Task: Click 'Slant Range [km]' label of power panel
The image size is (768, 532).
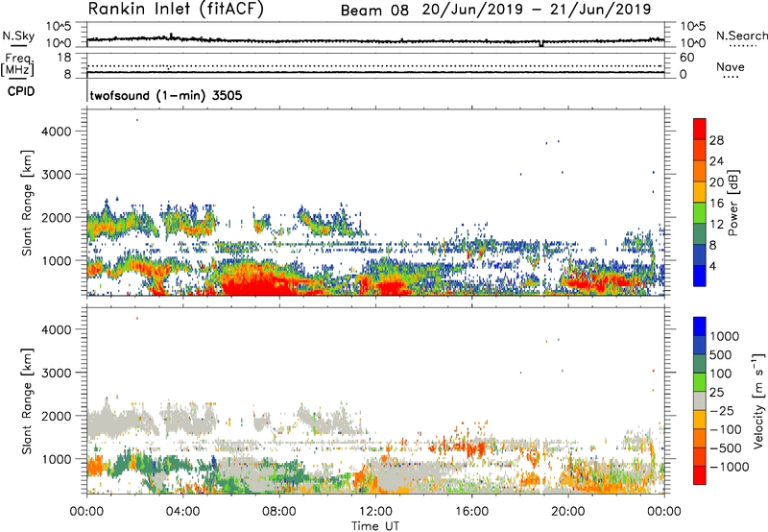Action: click(x=27, y=203)
